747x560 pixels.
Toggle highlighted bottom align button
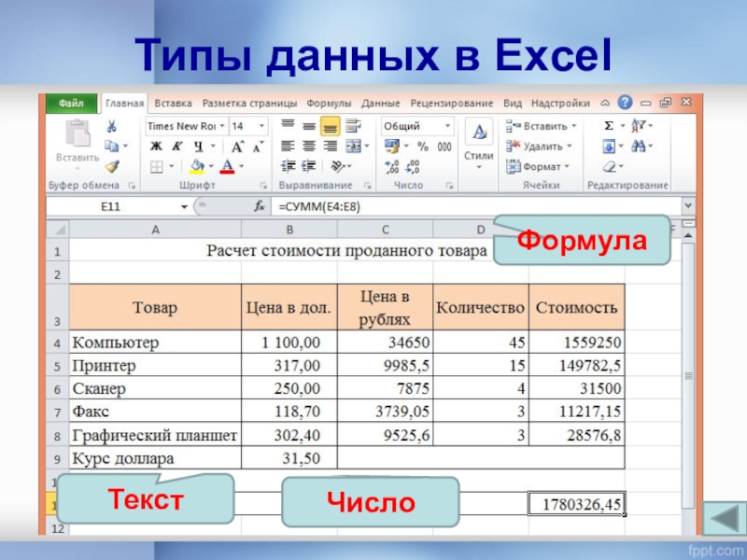pyautogui.click(x=331, y=126)
